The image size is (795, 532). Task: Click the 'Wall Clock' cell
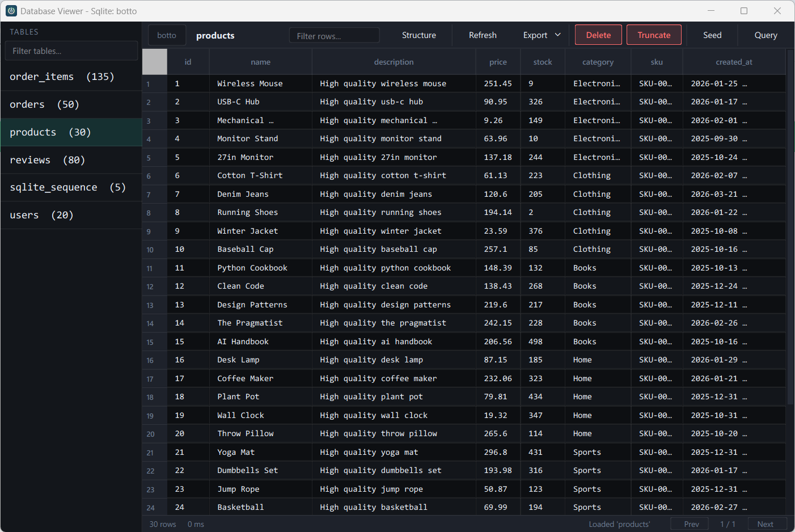tap(261, 415)
